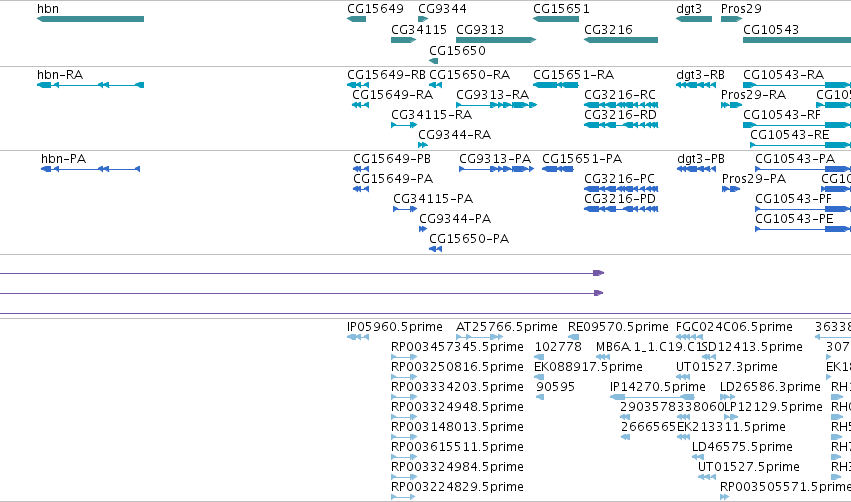The image size is (851, 502).
Task: Click the UT01527.3prime EST label
Action: pos(727,367)
